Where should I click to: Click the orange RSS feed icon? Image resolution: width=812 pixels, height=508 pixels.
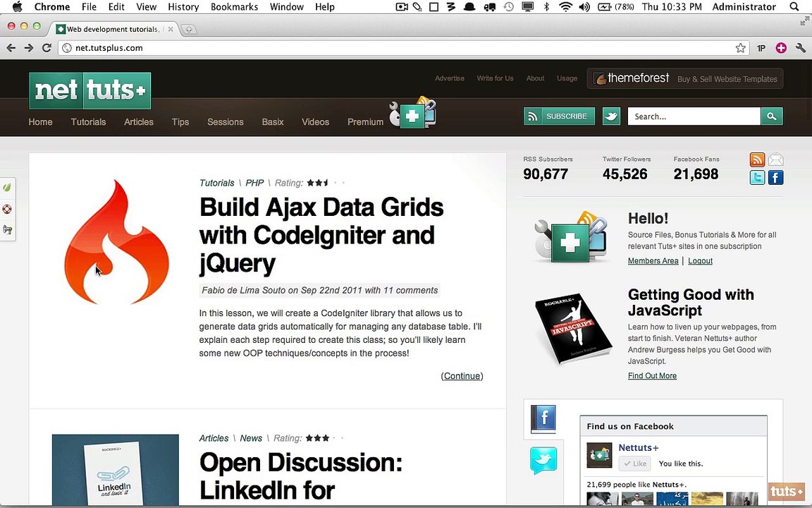(x=757, y=159)
